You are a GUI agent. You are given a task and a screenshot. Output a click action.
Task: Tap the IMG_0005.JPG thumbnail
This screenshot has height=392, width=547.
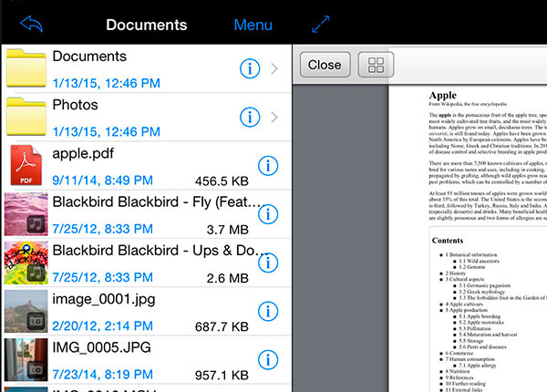pyautogui.click(x=26, y=360)
